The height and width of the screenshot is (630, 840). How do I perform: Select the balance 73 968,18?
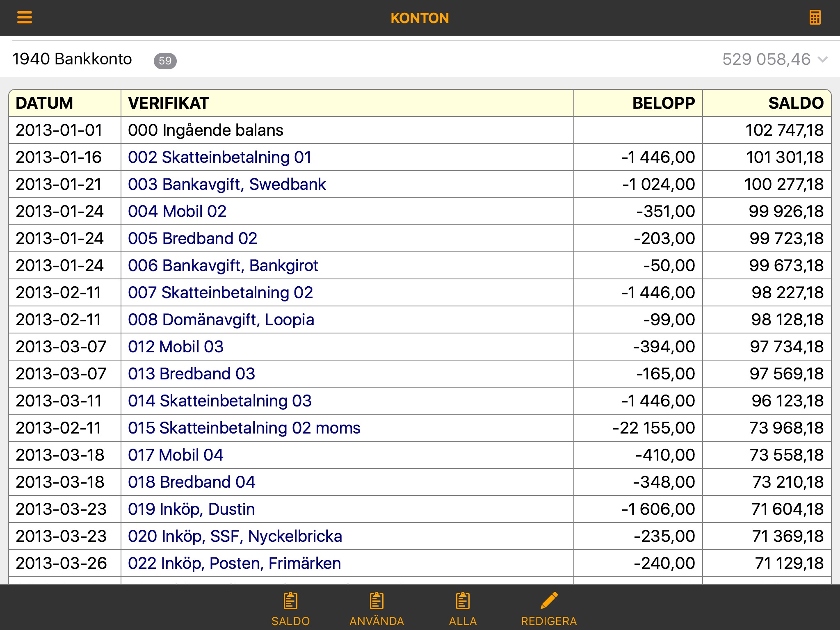pyautogui.click(x=787, y=428)
